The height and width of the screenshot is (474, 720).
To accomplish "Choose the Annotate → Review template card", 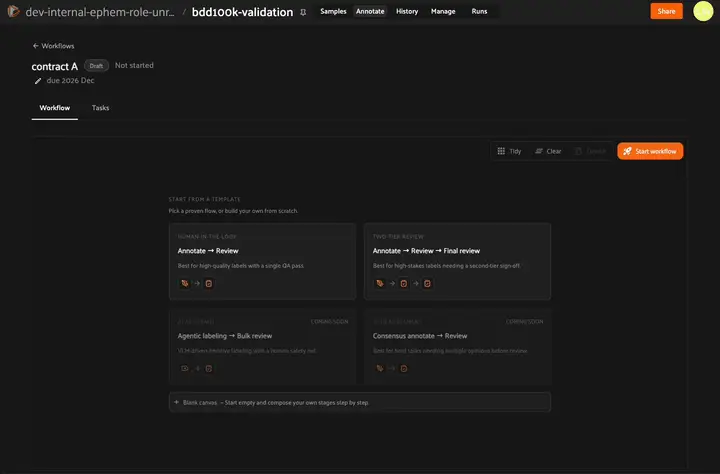I will click(x=262, y=261).
